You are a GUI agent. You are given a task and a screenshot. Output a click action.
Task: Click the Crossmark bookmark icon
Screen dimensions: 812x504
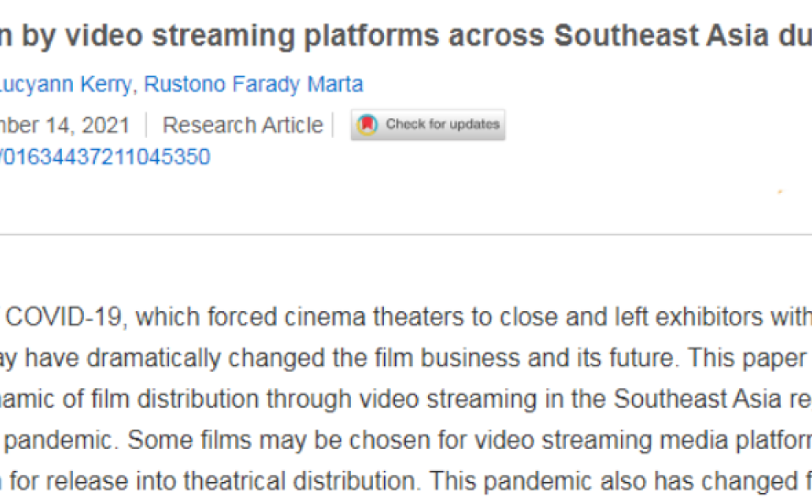point(367,124)
